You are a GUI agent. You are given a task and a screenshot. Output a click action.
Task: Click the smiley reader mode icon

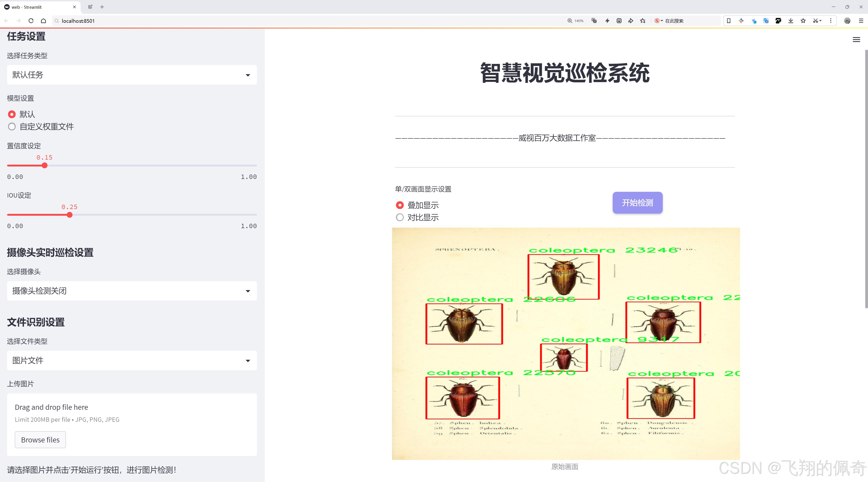coord(619,21)
